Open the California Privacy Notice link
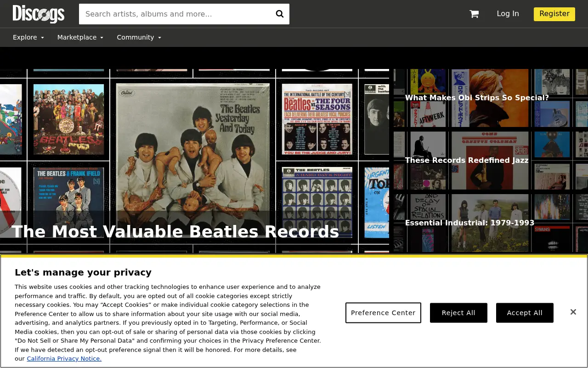Screen dimensions: 588x368 pyautogui.click(x=64, y=358)
